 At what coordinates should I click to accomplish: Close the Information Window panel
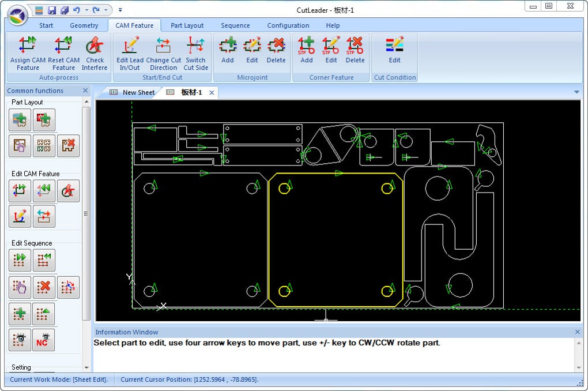coord(578,332)
